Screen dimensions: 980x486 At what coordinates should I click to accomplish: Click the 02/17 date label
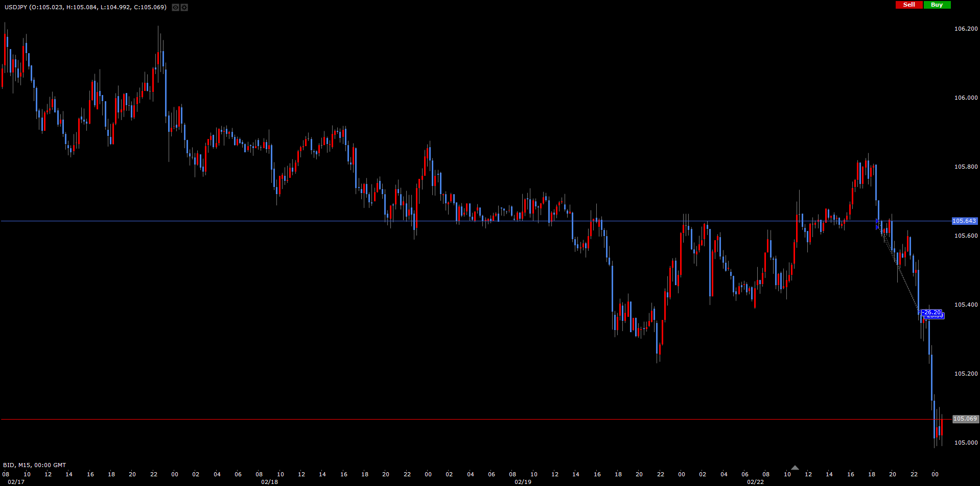16,482
